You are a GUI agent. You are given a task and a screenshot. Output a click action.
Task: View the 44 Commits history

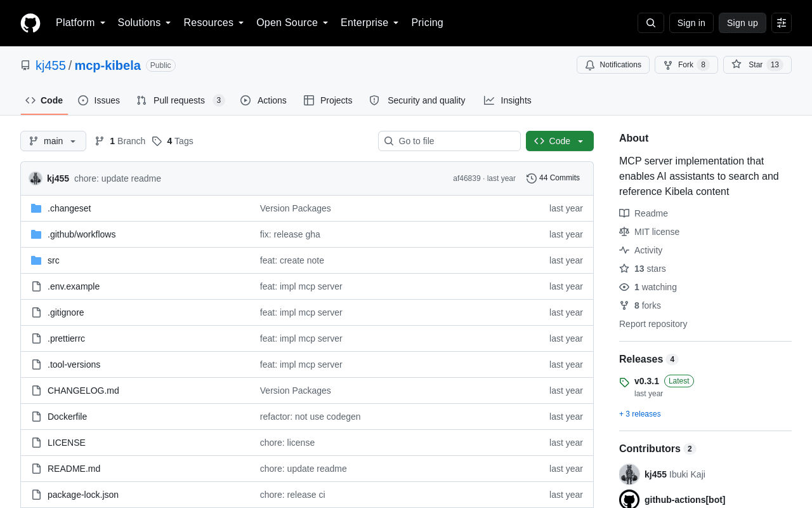click(x=553, y=178)
